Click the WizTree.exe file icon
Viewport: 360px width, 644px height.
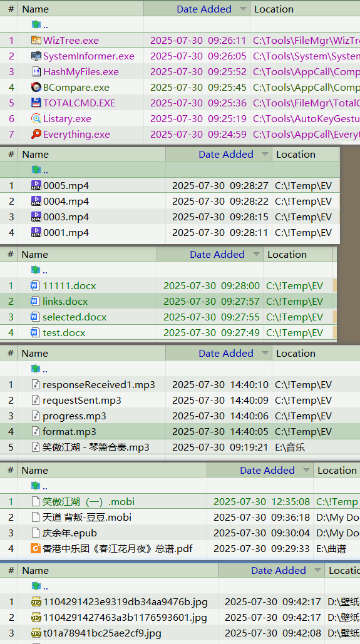coord(36,40)
